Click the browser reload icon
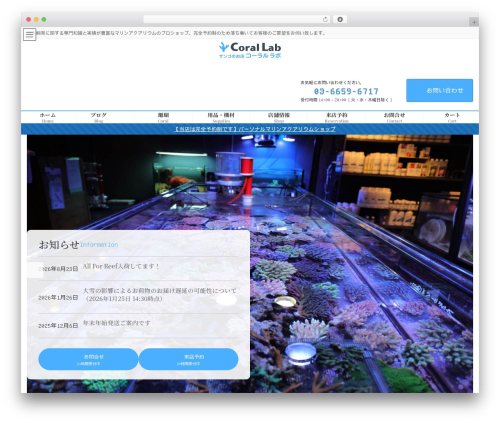This screenshot has height=423, width=500. pos(325,20)
